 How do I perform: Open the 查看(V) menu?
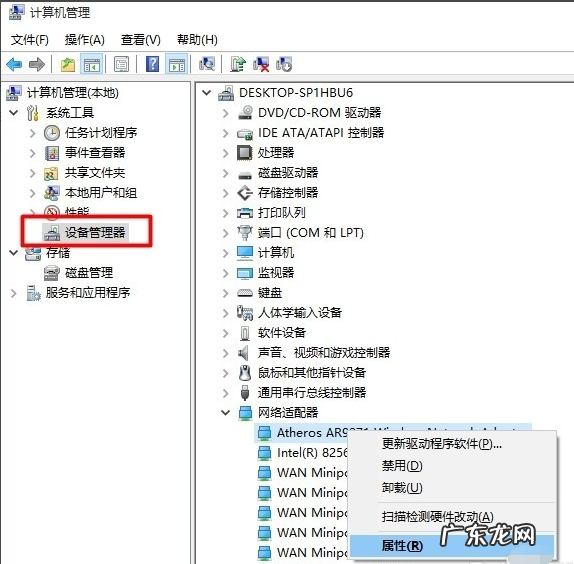141,40
